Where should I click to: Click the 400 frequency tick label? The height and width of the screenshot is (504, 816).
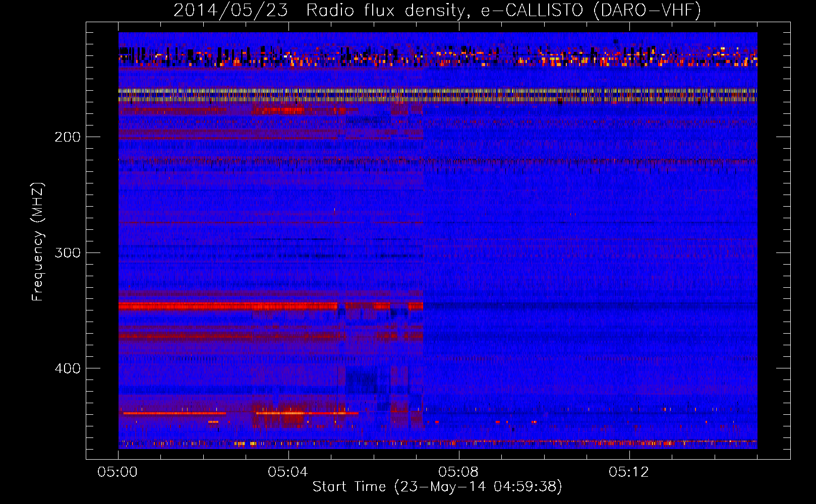(x=68, y=368)
